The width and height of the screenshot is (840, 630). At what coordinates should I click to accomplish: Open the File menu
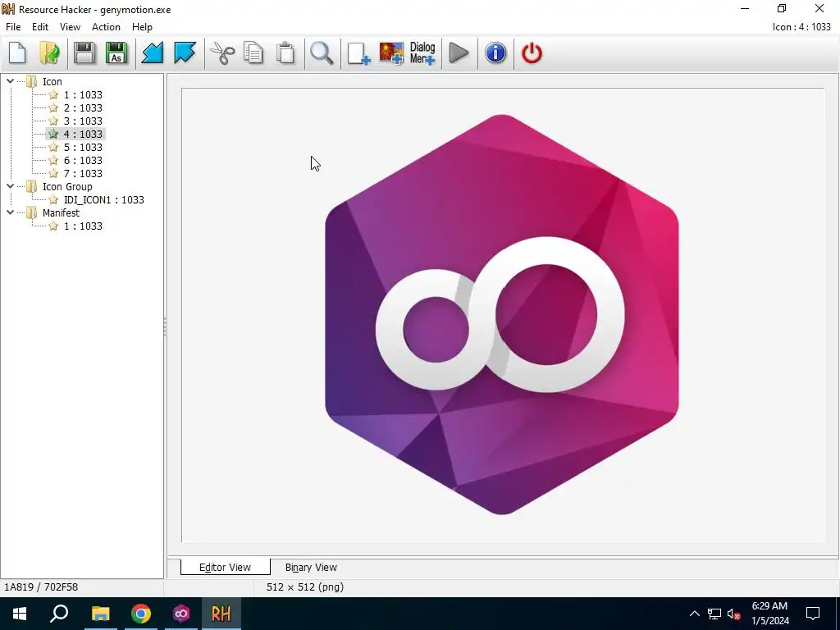click(x=13, y=27)
